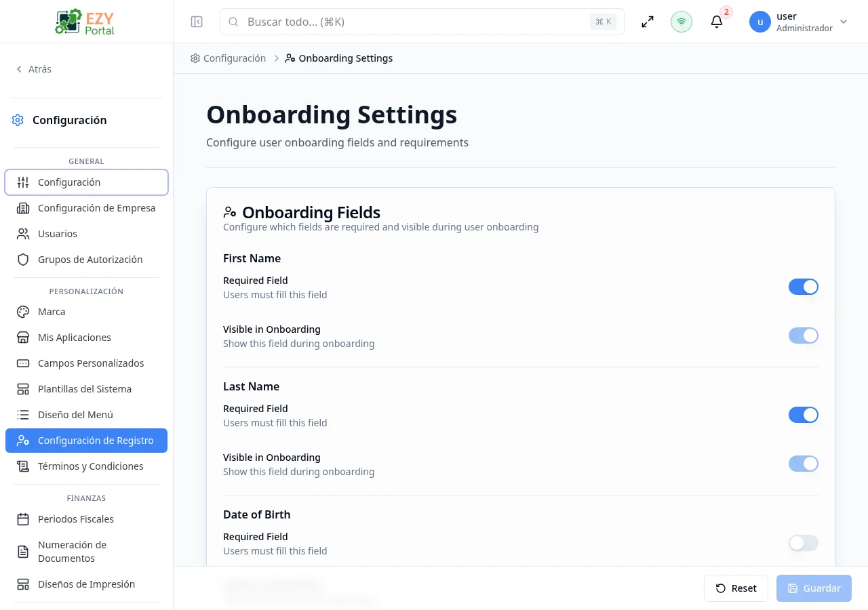The image size is (868, 610).
Task: Click the notification count badge 2
Action: click(x=726, y=12)
